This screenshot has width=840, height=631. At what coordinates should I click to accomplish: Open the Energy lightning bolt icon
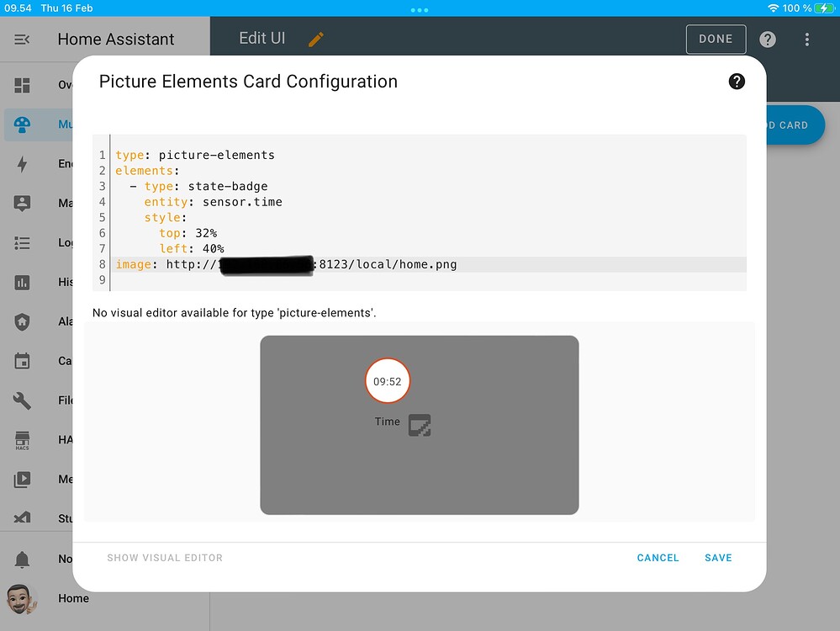22,164
